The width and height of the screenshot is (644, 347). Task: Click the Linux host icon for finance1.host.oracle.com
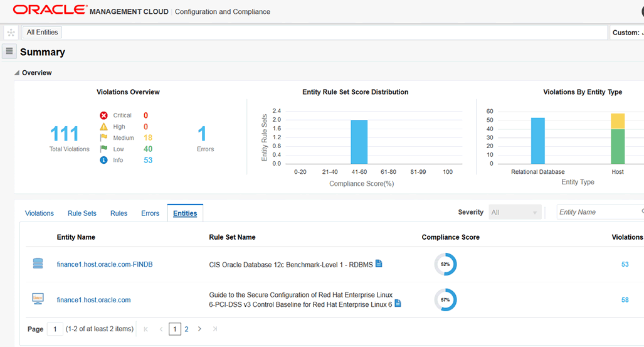point(38,299)
